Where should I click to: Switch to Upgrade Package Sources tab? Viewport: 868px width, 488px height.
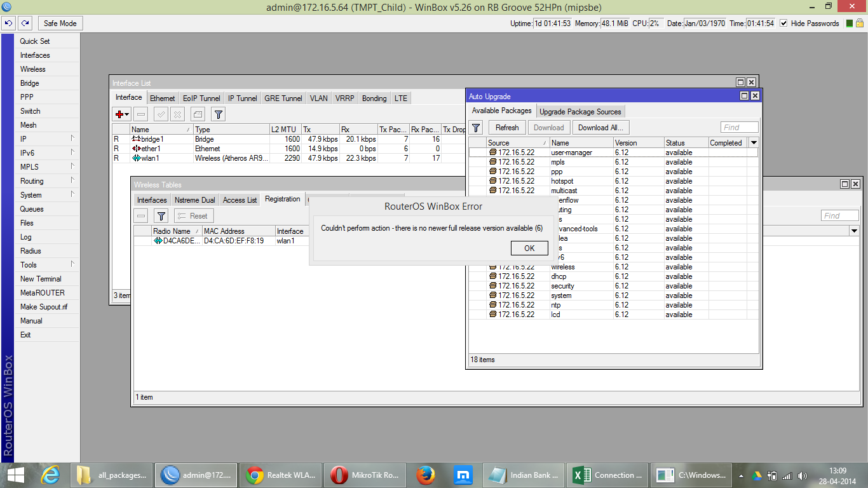[x=580, y=112]
